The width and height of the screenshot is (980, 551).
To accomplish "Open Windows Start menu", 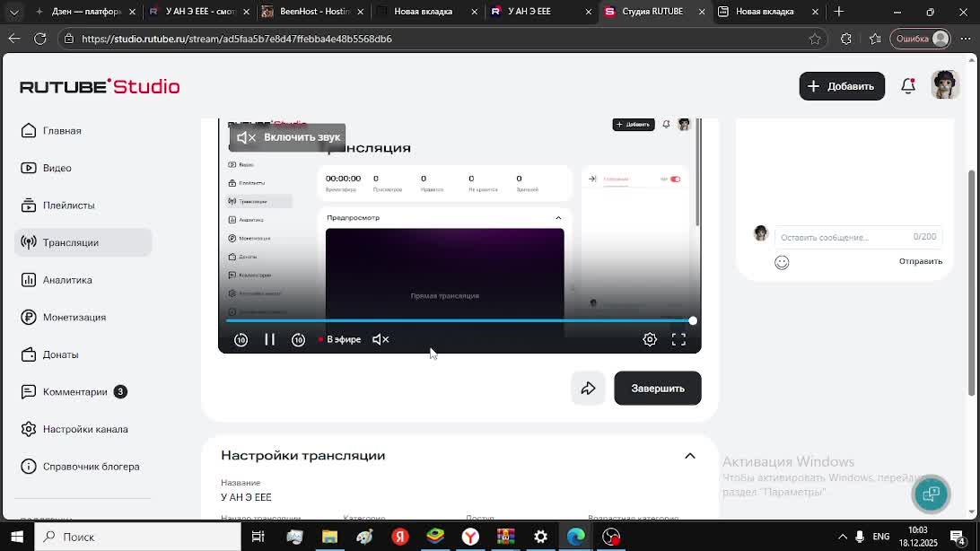I will (x=17, y=537).
